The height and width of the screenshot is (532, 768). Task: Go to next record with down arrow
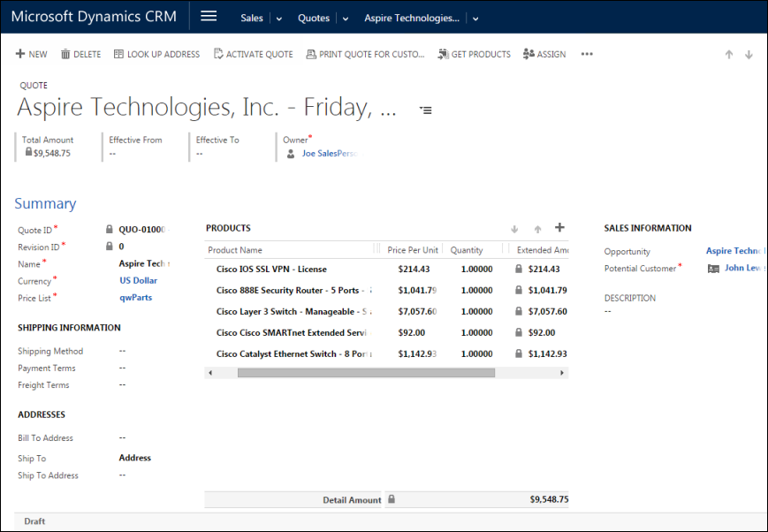[x=749, y=55]
